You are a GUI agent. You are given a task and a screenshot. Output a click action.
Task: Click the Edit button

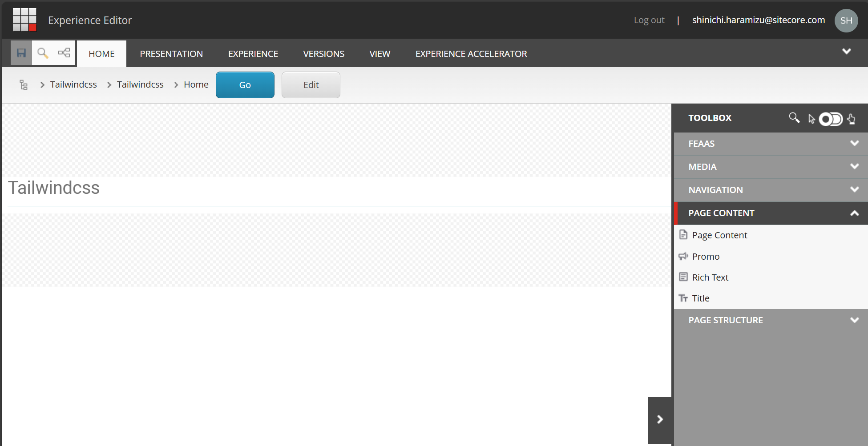tap(311, 85)
